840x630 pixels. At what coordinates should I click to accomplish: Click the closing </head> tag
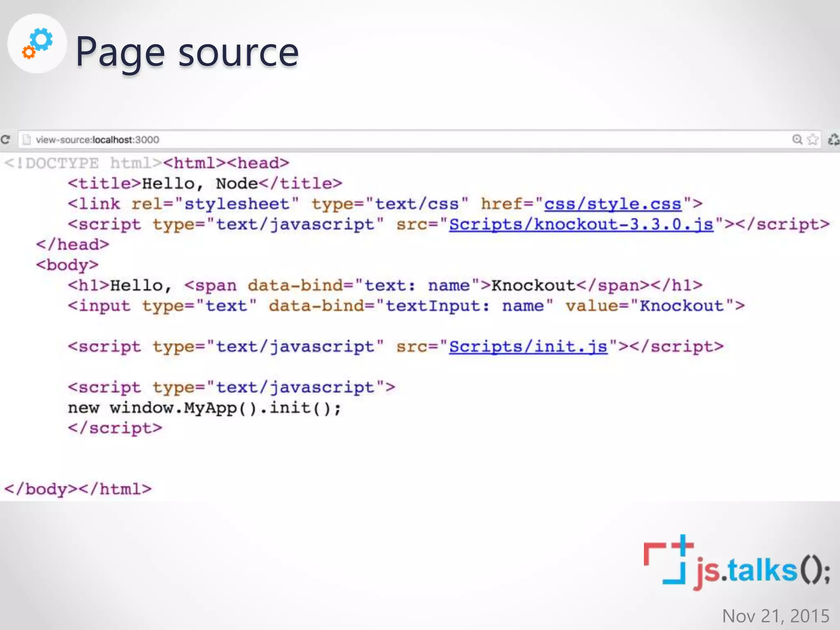(x=73, y=244)
